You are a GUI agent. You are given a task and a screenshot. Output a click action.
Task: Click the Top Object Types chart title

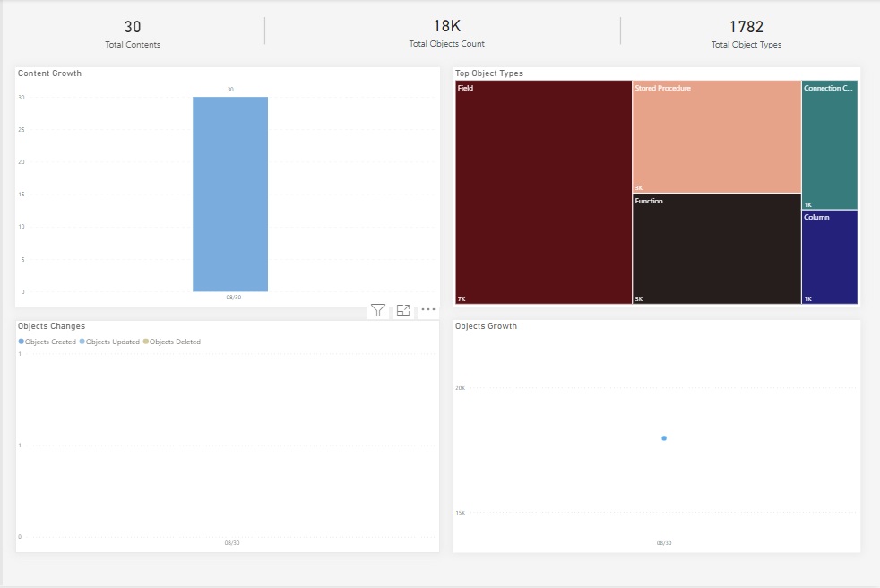[x=489, y=73]
